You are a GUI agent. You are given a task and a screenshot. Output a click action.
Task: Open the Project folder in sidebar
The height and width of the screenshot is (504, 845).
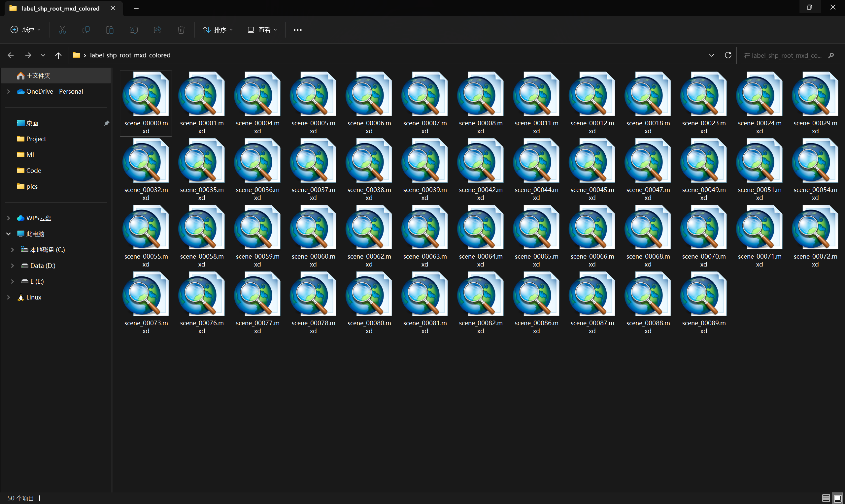tap(56, 139)
